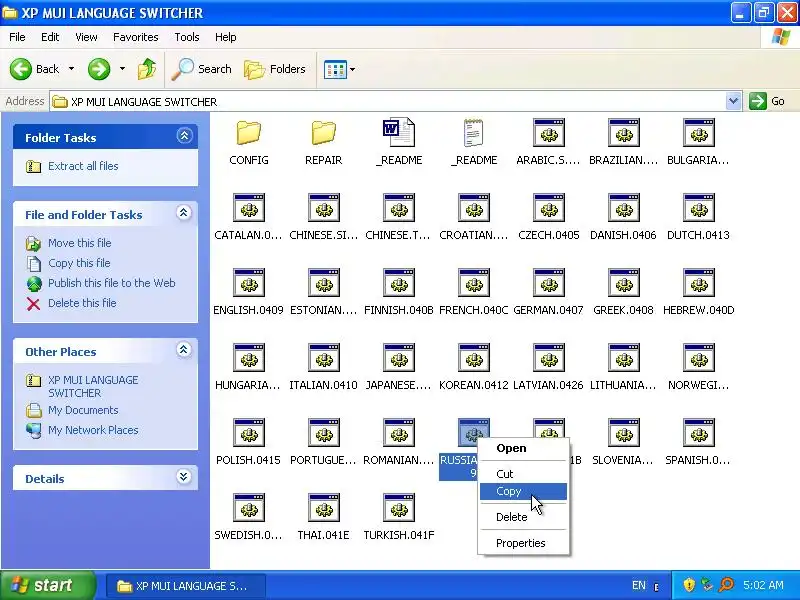Image resolution: width=800 pixels, height=600 pixels.
Task: Open the Tools menu
Action: (x=187, y=37)
